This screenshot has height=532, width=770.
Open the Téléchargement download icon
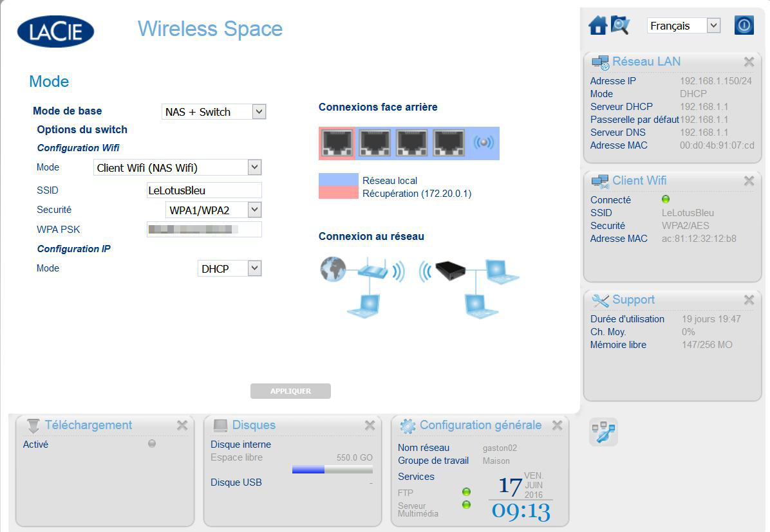coord(33,425)
